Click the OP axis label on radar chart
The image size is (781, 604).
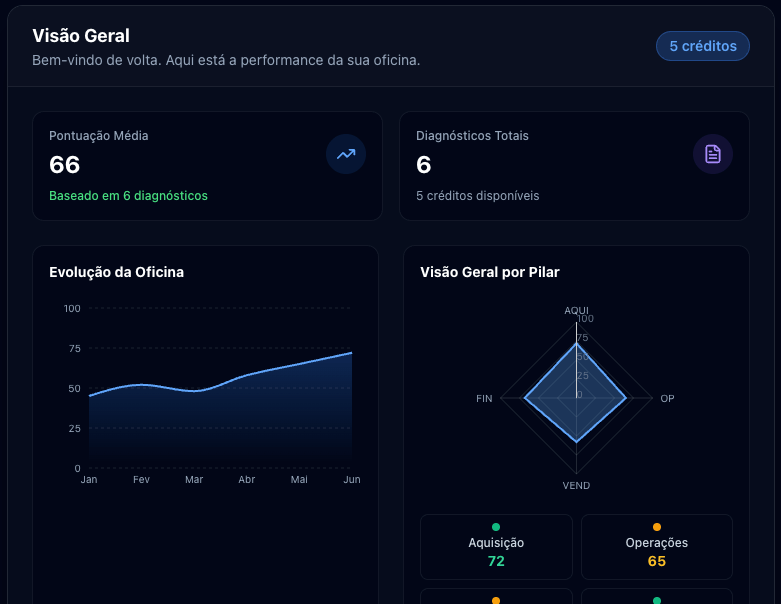[667, 398]
